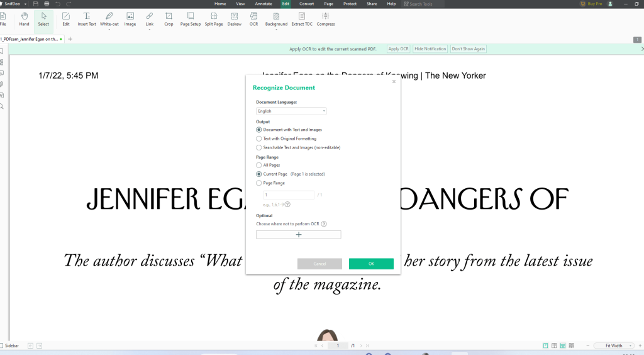Click the Print icon in title bar
The width and height of the screenshot is (644, 355).
click(x=47, y=4)
